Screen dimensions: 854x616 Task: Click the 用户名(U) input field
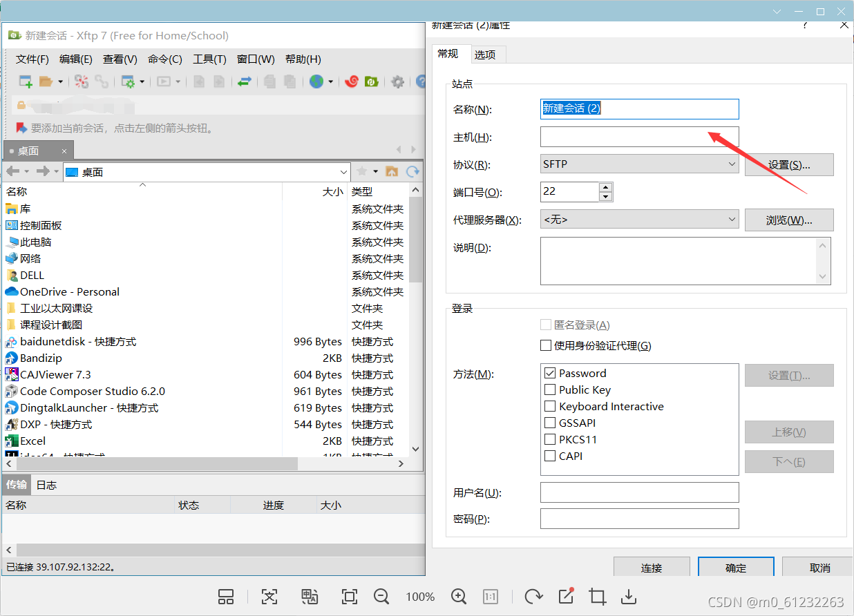(x=640, y=492)
